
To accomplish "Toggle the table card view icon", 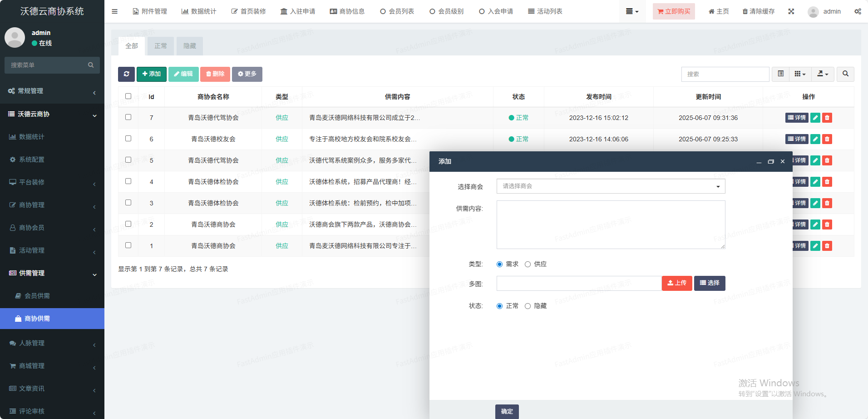I will coord(780,74).
